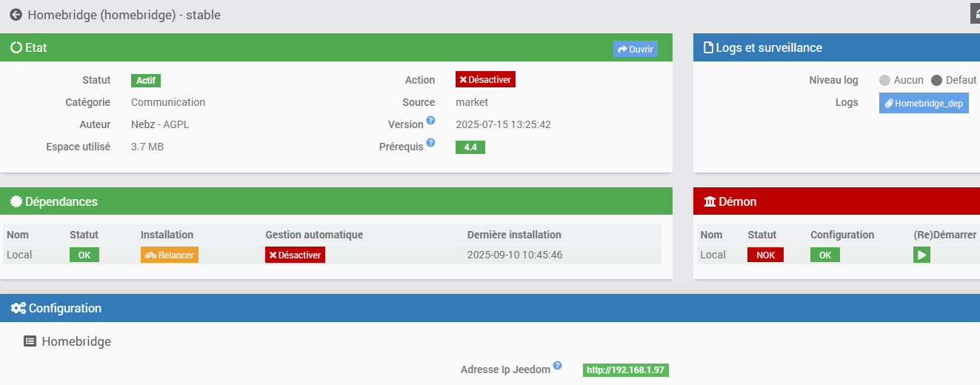Viewport: 980px width, 385px height.
Task: Click the list icon beside Homebridge heading
Action: pyautogui.click(x=30, y=341)
